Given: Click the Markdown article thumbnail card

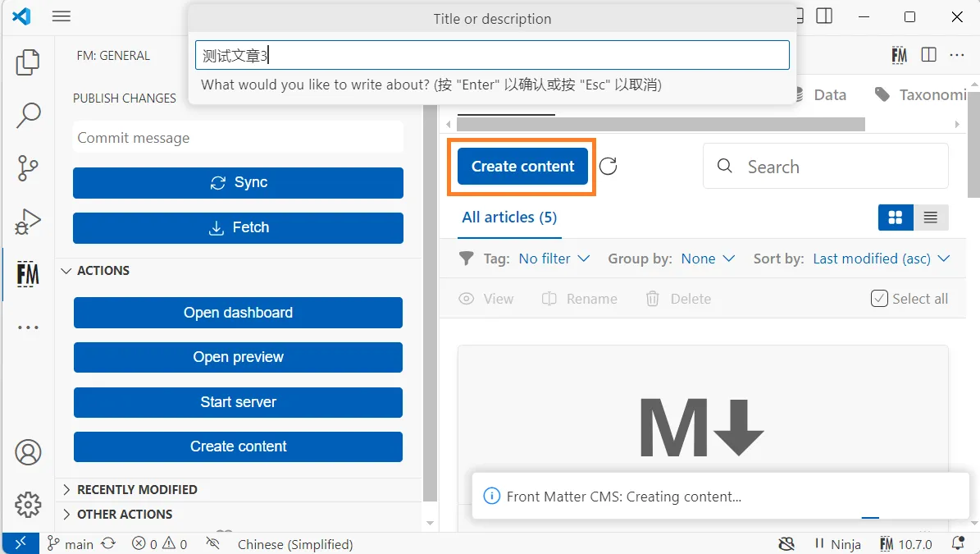Looking at the screenshot, I should pos(703,427).
